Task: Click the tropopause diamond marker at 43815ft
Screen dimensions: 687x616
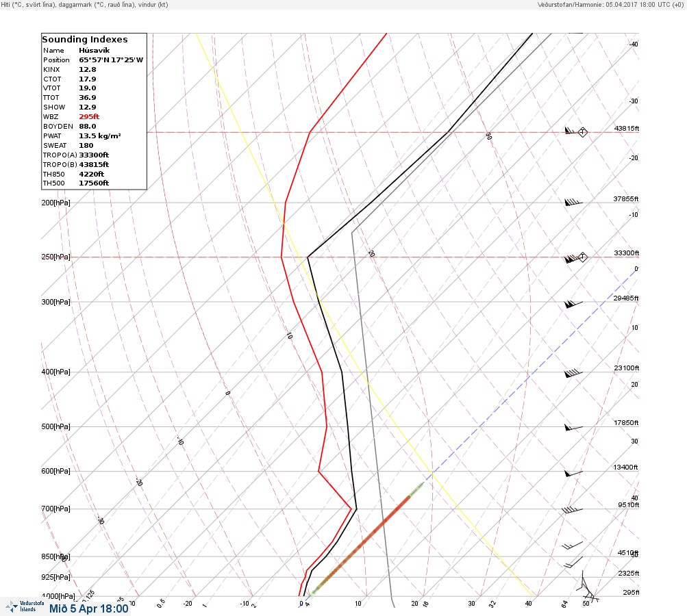Action: click(x=582, y=132)
